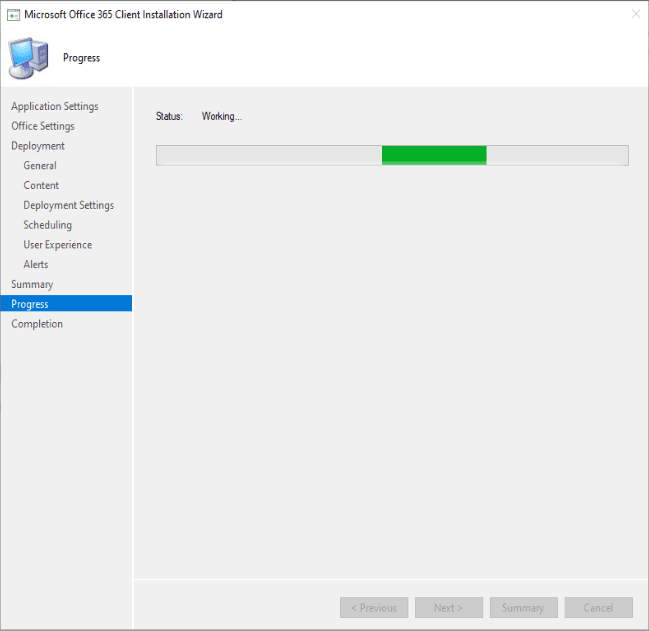Select the highlighted Progress step
This screenshot has height=631, width=649.
click(x=30, y=304)
